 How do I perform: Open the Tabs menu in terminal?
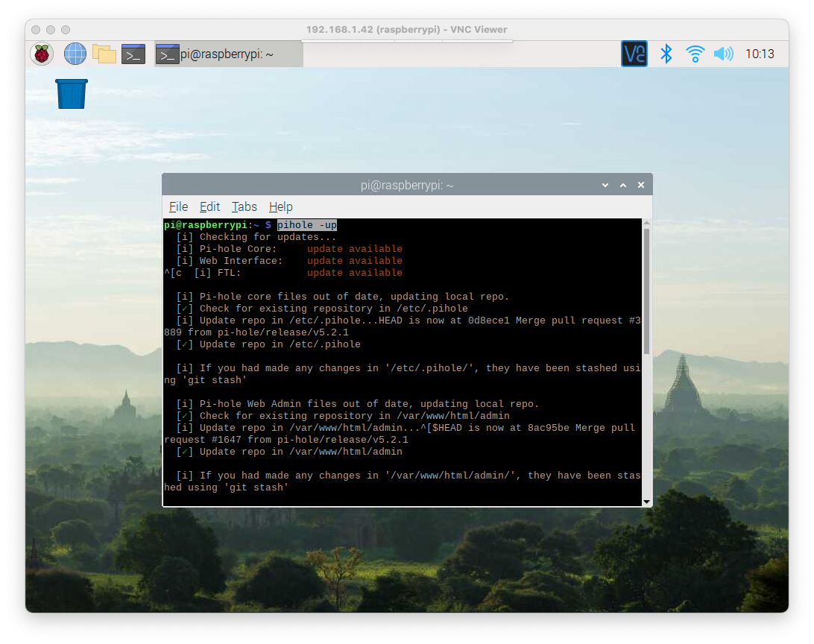[x=244, y=206]
